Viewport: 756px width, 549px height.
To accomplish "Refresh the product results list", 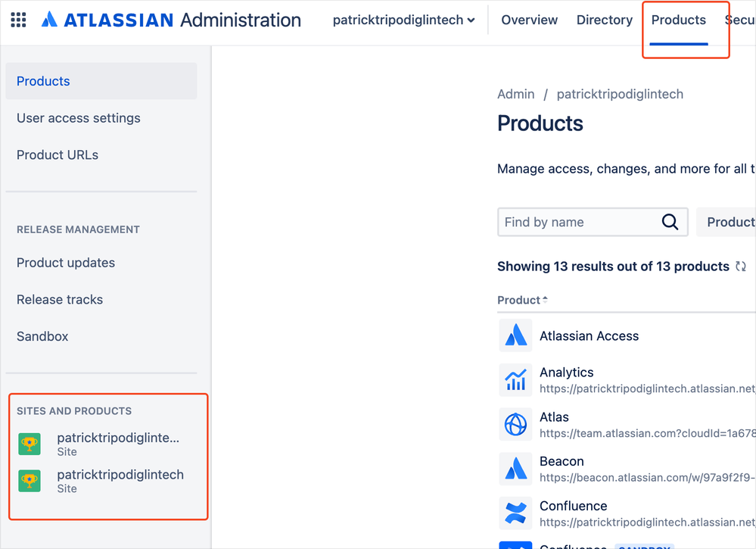I will (x=741, y=267).
